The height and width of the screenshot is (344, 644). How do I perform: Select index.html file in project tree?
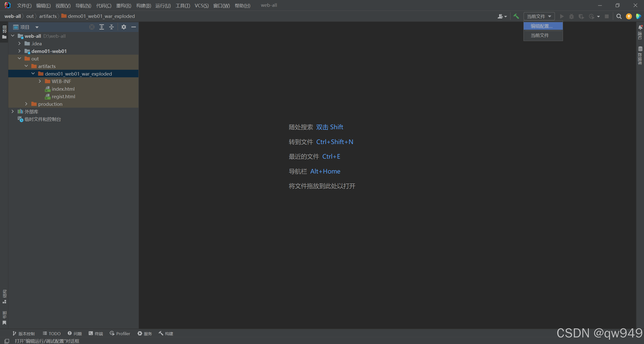point(63,89)
